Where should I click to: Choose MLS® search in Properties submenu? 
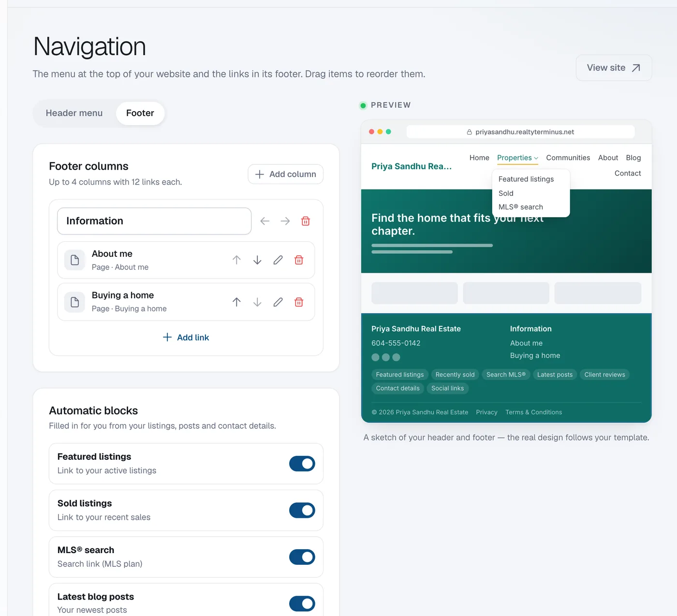coord(521,207)
